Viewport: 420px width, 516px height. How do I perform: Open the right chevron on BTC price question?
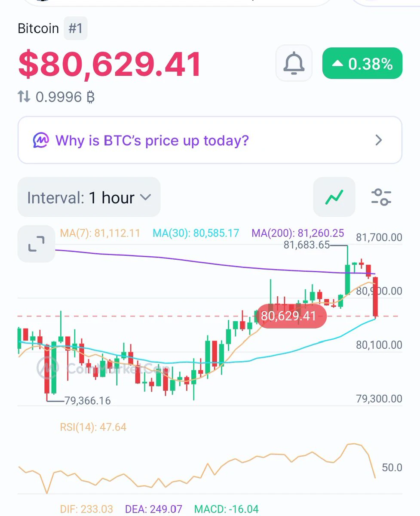coord(379,140)
